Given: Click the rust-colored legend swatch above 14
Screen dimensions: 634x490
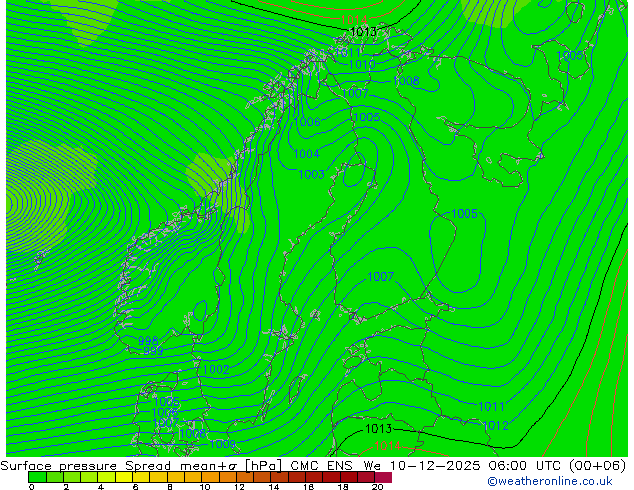Looking at the screenshot, I should (279, 477).
